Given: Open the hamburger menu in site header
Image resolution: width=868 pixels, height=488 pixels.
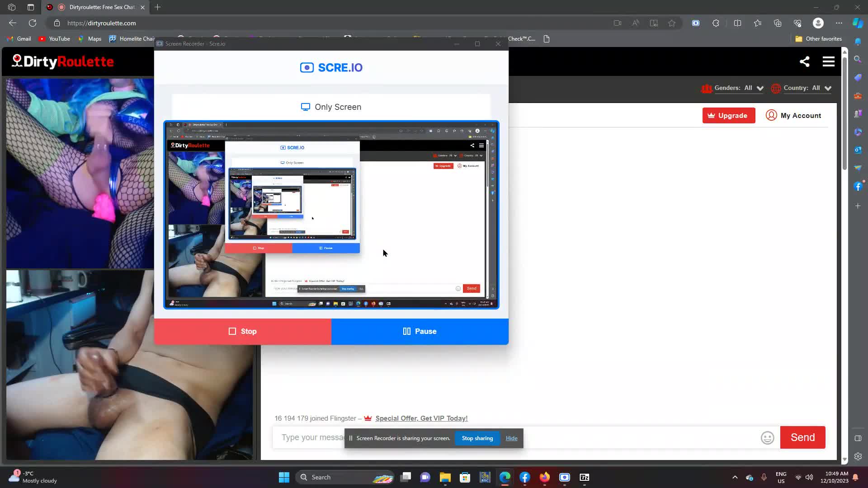Looking at the screenshot, I should (x=828, y=61).
